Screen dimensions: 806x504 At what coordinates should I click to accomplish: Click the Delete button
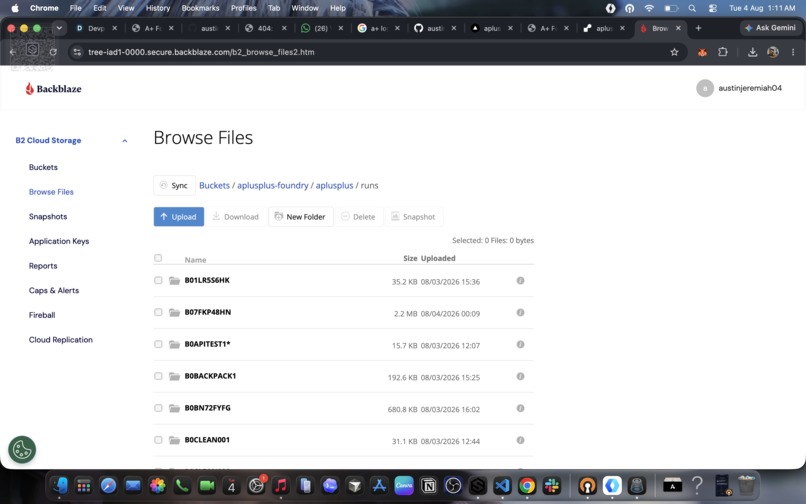[x=358, y=217]
